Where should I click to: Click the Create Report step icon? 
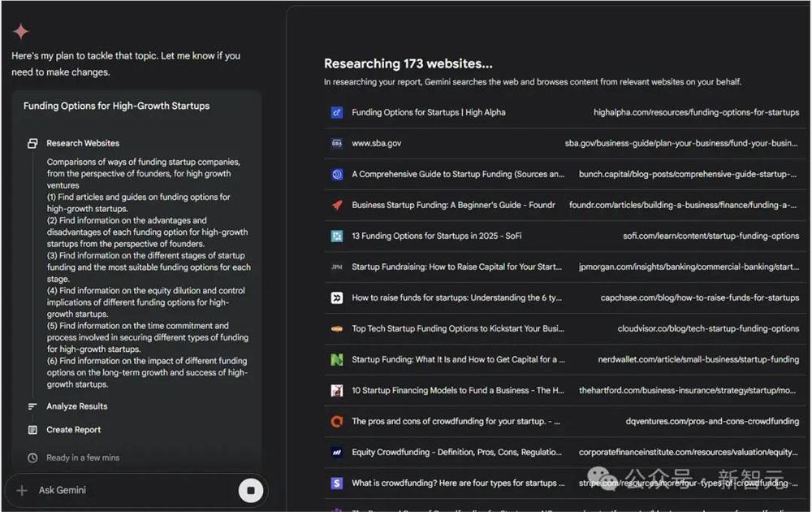tap(32, 430)
